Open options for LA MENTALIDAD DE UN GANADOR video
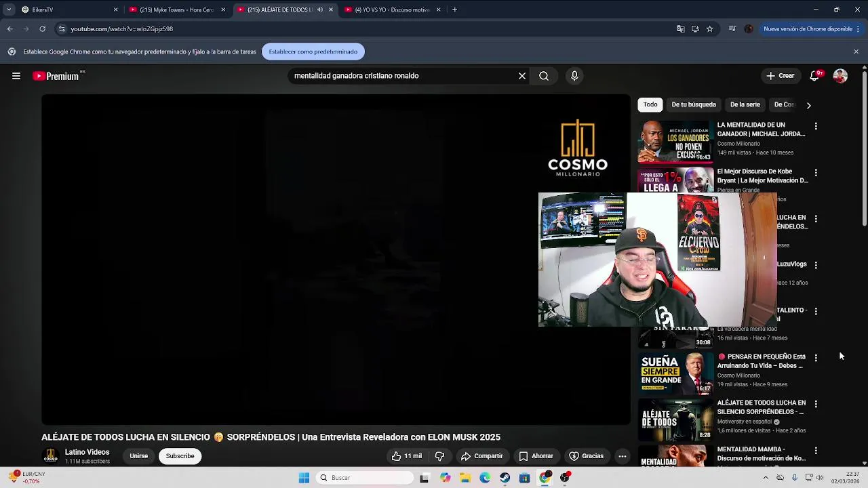 coord(816,126)
